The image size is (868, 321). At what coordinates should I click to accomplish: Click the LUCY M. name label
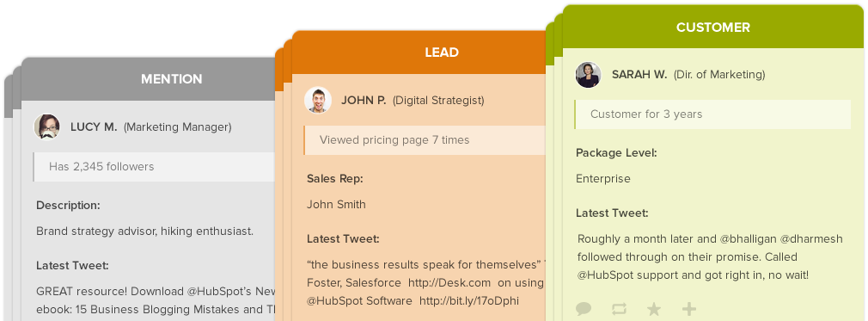point(94,127)
